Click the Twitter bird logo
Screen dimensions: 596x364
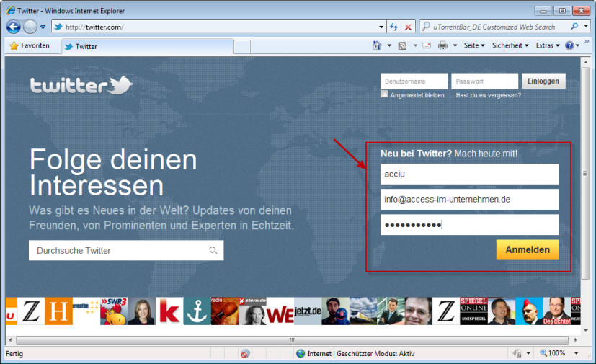click(121, 85)
